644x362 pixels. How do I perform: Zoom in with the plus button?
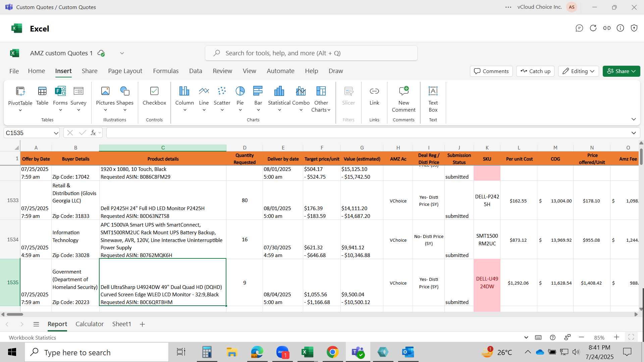click(616, 338)
